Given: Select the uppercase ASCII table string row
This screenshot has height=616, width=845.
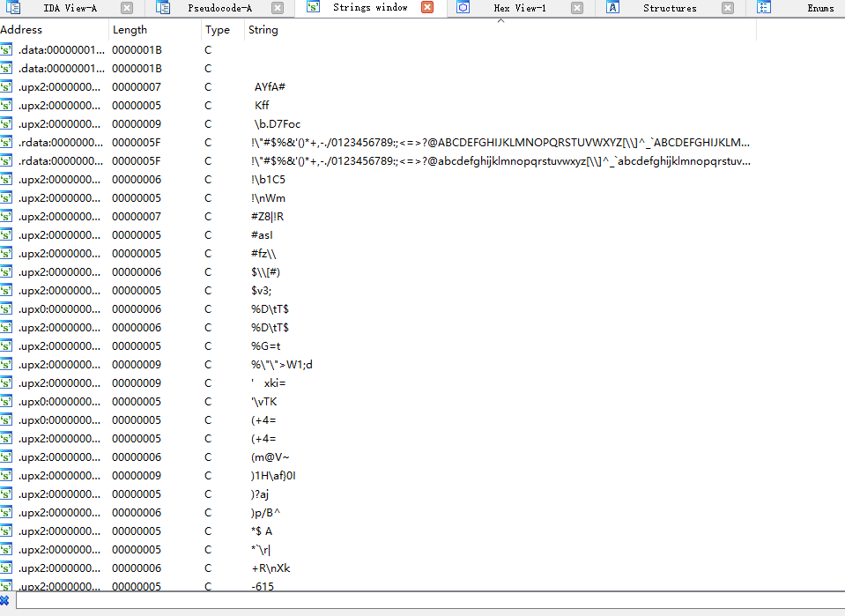Looking at the screenshot, I should [500, 143].
